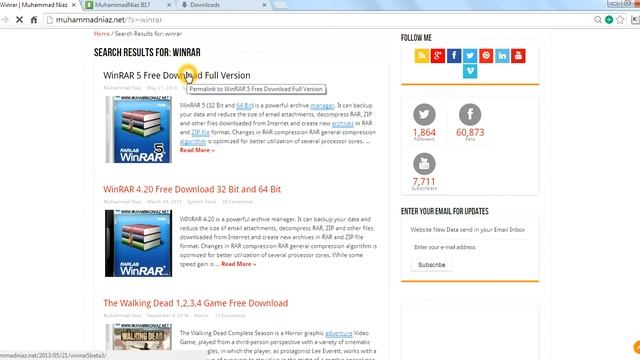The image size is (640, 360).
Task: Go to the browser home page icon
Action: pyautogui.click(x=34, y=20)
